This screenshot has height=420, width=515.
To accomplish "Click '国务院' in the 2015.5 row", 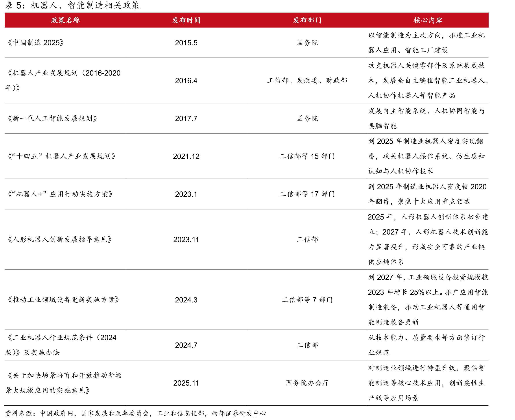I will click(x=307, y=43).
